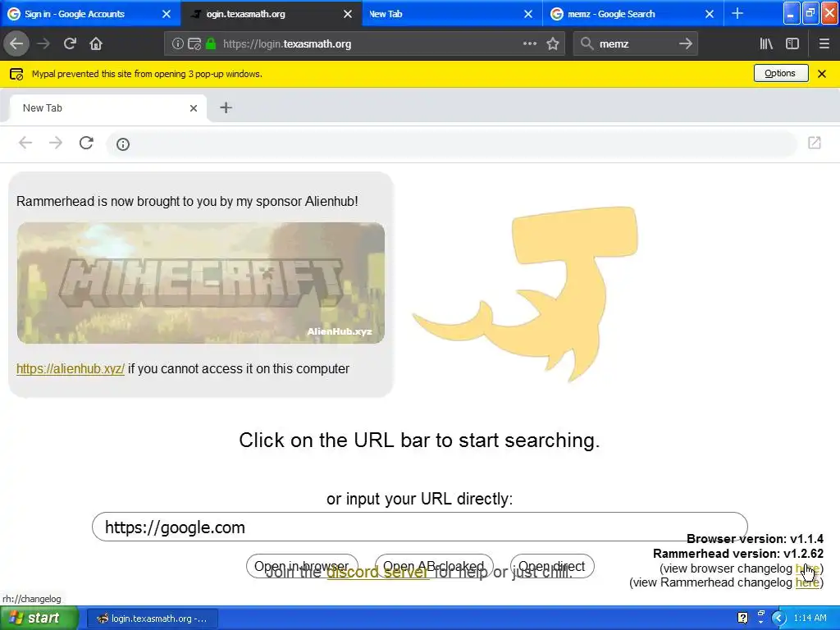Select login.texasmath.org taskbar window button
Image resolution: width=840 pixels, height=630 pixels.
152,619
